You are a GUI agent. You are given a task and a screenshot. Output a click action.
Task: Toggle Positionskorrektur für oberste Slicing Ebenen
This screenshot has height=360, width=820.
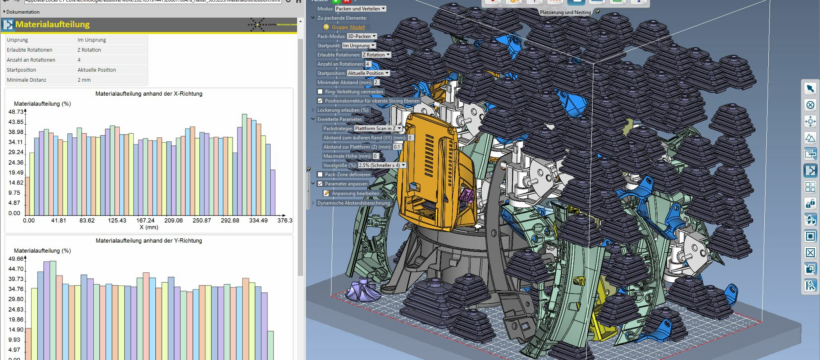320,100
